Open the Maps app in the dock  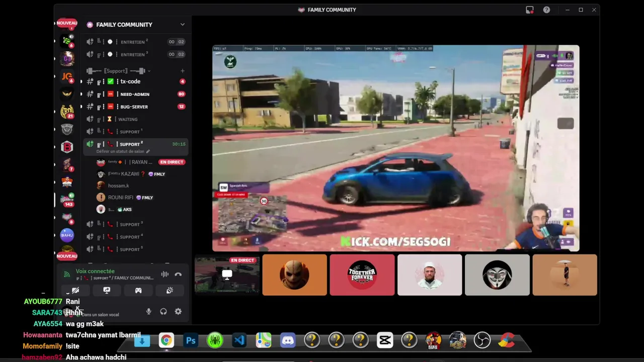[263, 341]
